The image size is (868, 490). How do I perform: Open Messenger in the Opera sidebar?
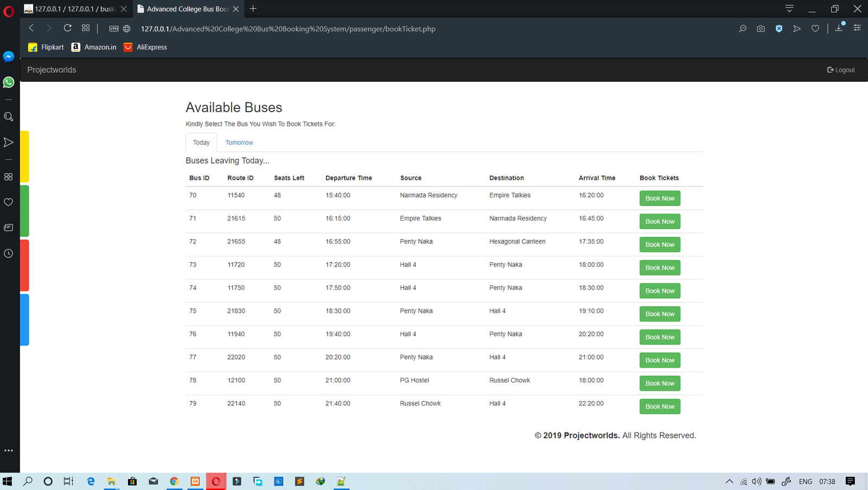9,56
